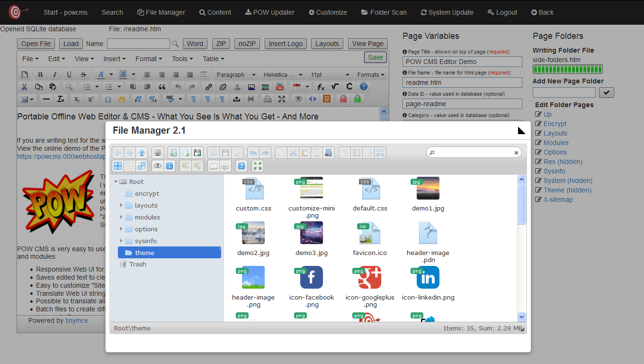644x364 pixels.
Task: Open editor Insert menu
Action: coord(115,59)
